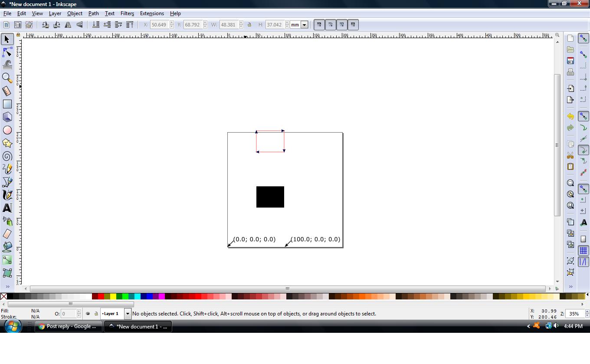Click the Redo green arrow icon
This screenshot has height=364, width=590.
pos(570,127)
